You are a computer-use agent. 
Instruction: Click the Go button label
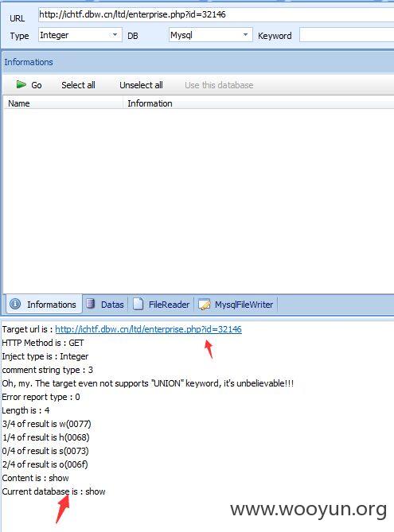click(x=37, y=85)
